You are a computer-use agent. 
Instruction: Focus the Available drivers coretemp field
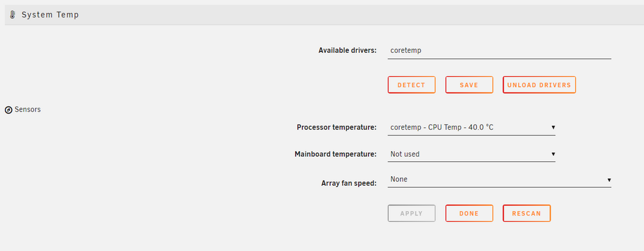click(500, 50)
